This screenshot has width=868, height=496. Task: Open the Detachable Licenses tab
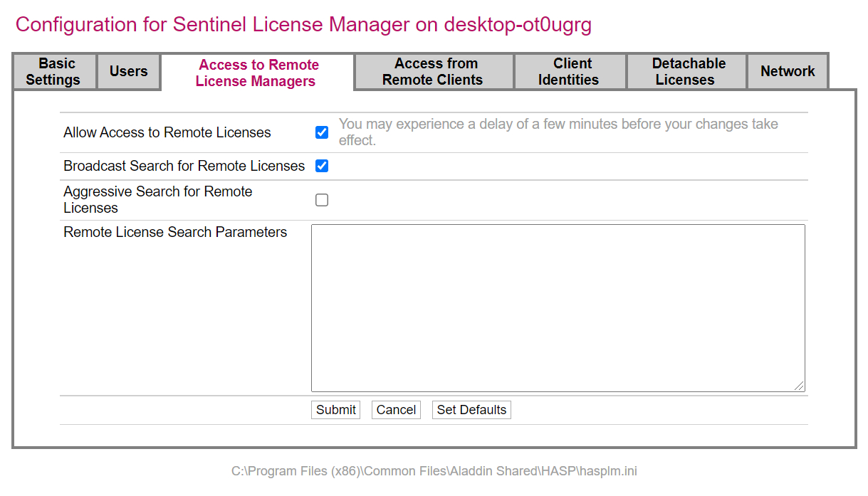pyautogui.click(x=686, y=72)
